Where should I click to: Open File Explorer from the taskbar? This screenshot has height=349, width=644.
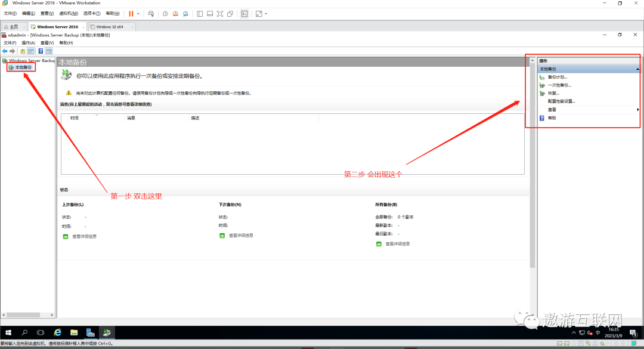[74, 332]
